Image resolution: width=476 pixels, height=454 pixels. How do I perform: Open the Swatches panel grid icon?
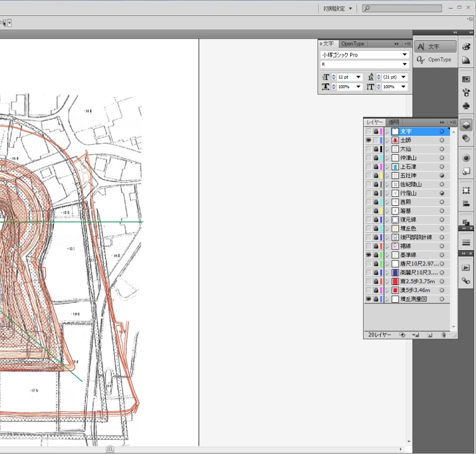pos(466,79)
